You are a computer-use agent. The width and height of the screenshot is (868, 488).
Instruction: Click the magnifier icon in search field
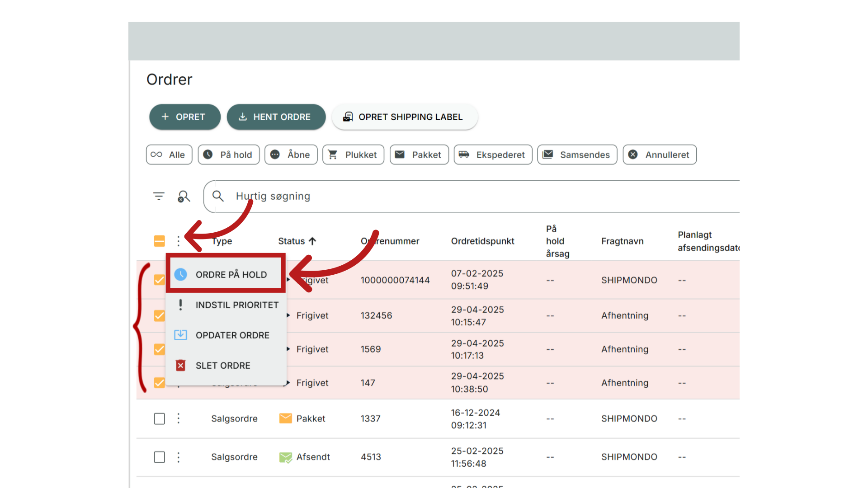218,196
